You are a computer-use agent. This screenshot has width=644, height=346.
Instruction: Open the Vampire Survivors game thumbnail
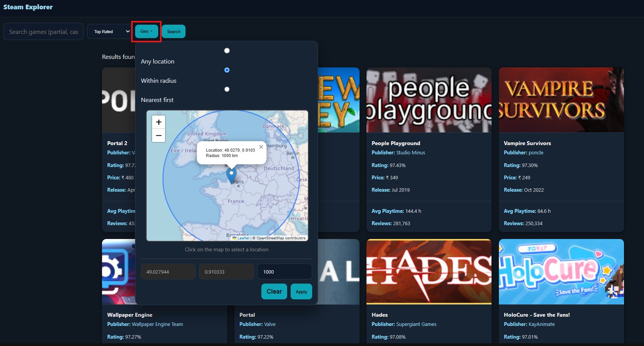[x=561, y=100]
